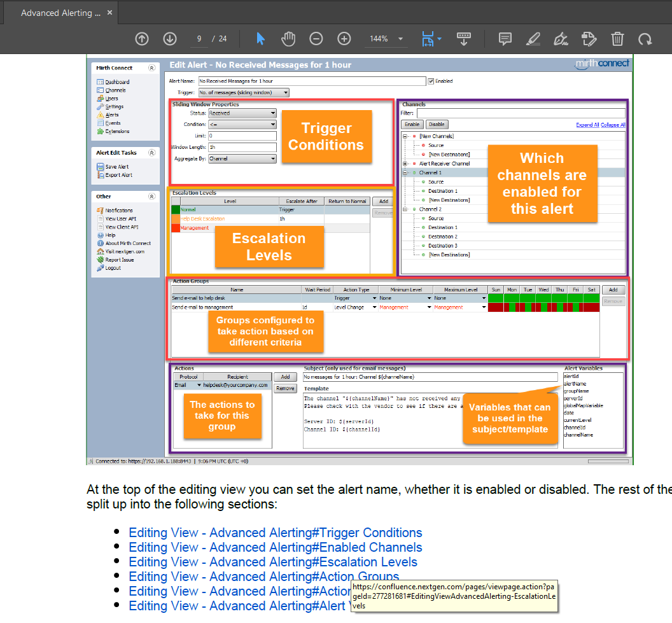672x623 pixels.
Task: Open the Trigger dropdown showing sliding window
Action: pos(285,92)
